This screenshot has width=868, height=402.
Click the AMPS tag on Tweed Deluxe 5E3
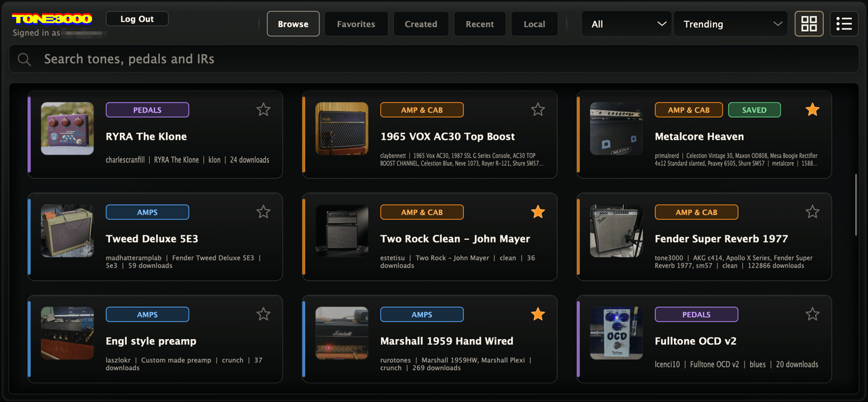147,212
